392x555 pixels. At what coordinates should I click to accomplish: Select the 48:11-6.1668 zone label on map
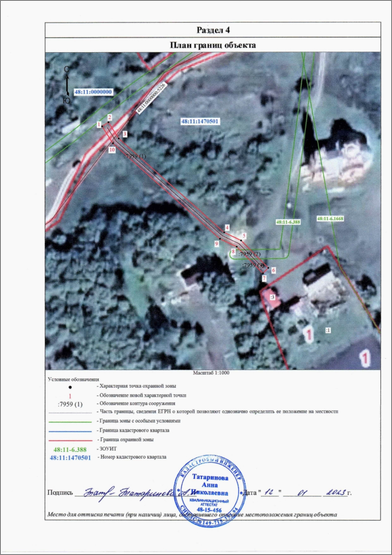[x=331, y=218]
